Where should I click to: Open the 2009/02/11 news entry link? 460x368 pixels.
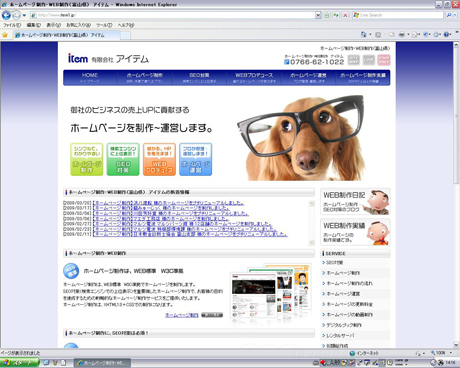point(190,234)
